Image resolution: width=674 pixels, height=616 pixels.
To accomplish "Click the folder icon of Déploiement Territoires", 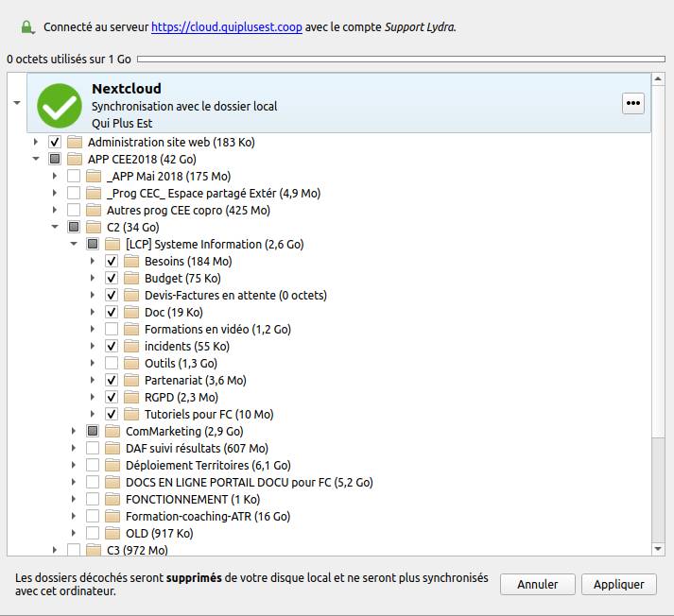I will click(x=112, y=465).
